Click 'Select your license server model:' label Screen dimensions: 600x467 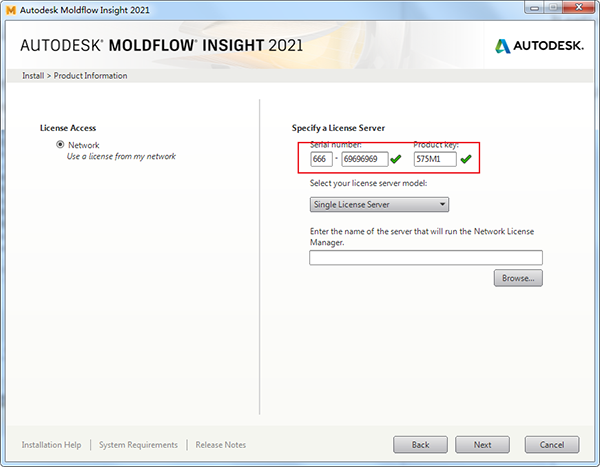[368, 183]
